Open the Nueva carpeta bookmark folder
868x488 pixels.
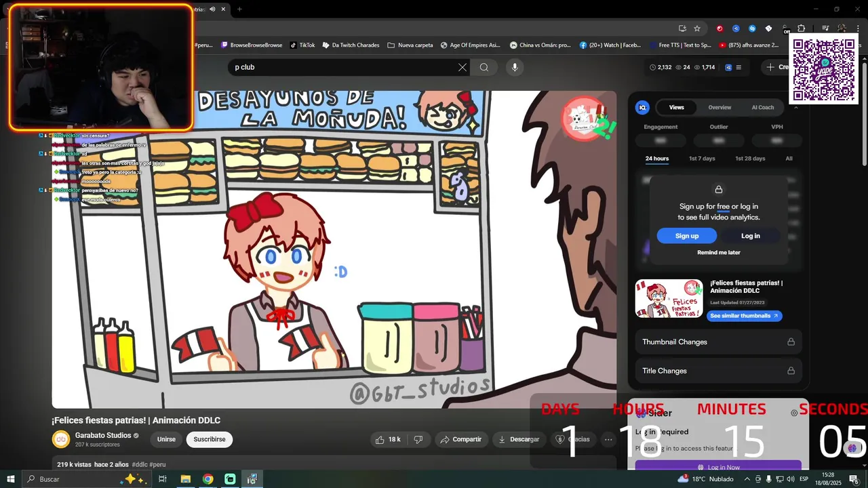tap(410, 45)
